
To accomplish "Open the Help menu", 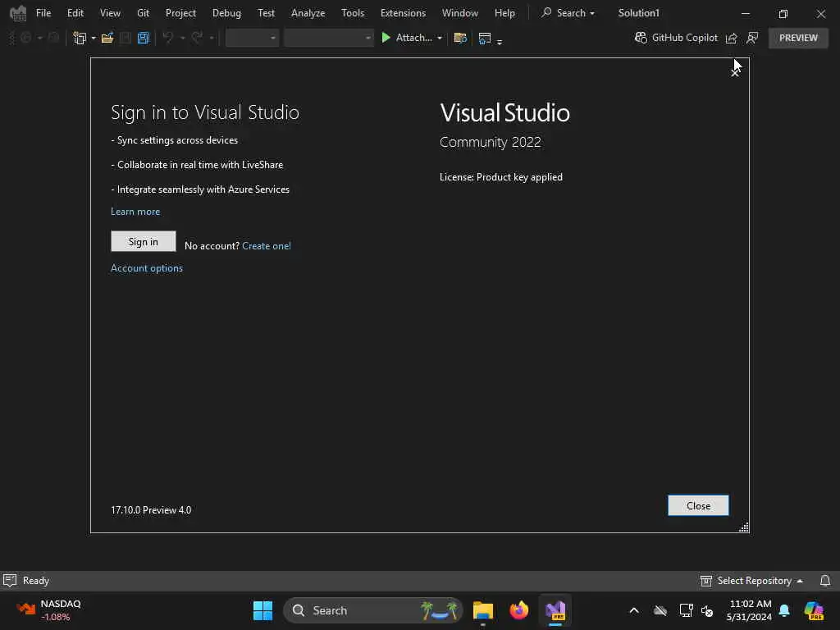I will (504, 13).
